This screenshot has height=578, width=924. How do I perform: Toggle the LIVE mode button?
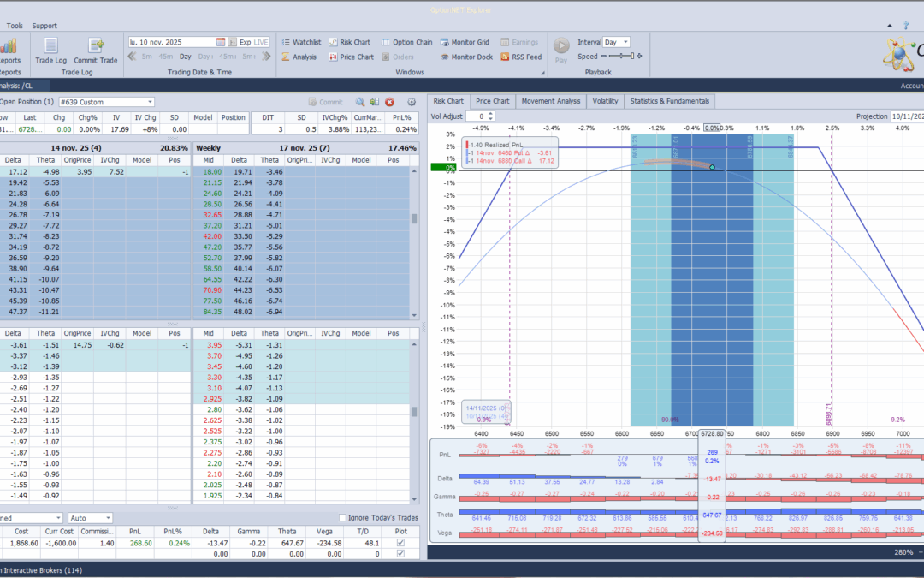pos(260,42)
